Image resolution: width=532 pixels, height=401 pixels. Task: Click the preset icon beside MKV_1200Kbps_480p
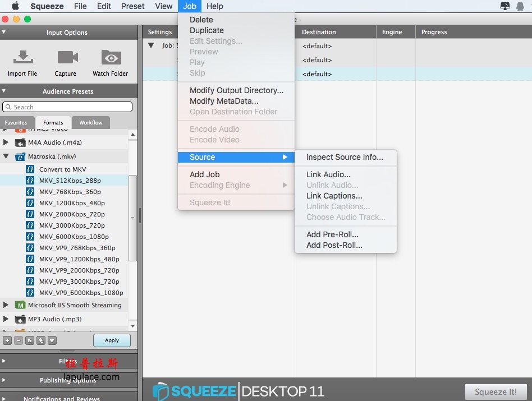coord(30,202)
